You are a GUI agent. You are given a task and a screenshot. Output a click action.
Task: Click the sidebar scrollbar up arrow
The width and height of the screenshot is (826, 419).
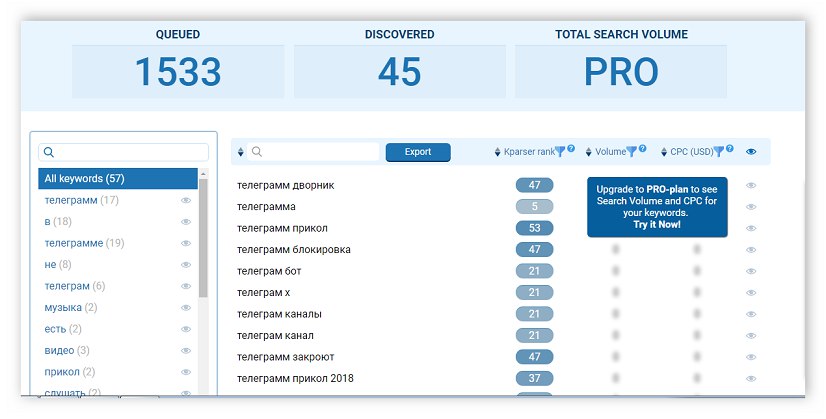pyautogui.click(x=203, y=173)
